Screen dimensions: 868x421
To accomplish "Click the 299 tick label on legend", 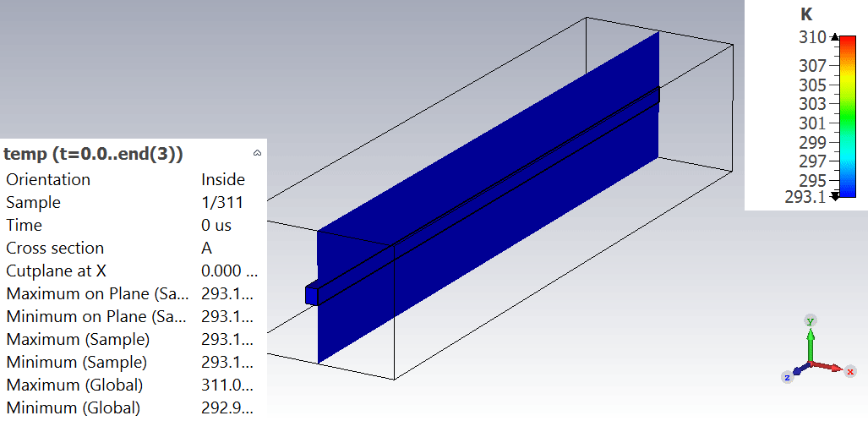I will point(812,142).
